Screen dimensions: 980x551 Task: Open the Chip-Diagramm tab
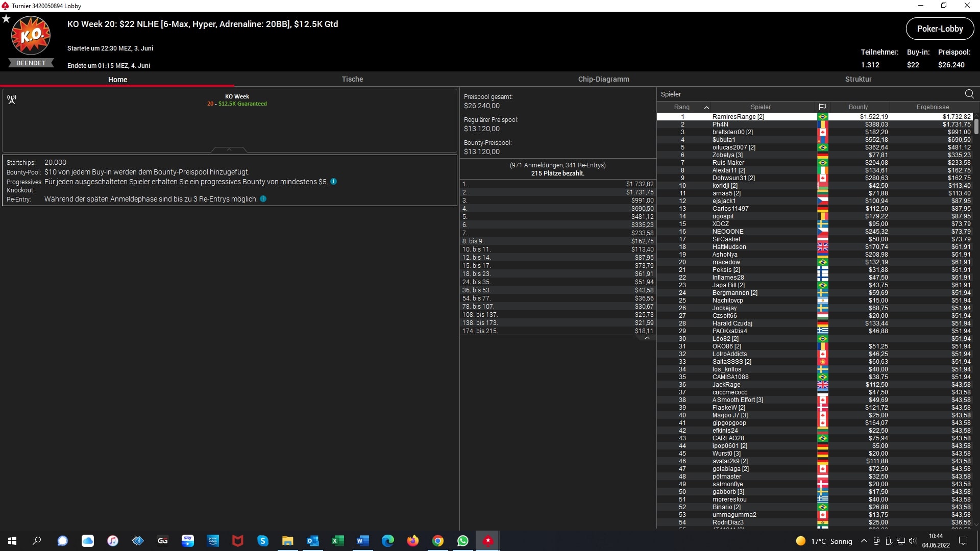(x=603, y=79)
